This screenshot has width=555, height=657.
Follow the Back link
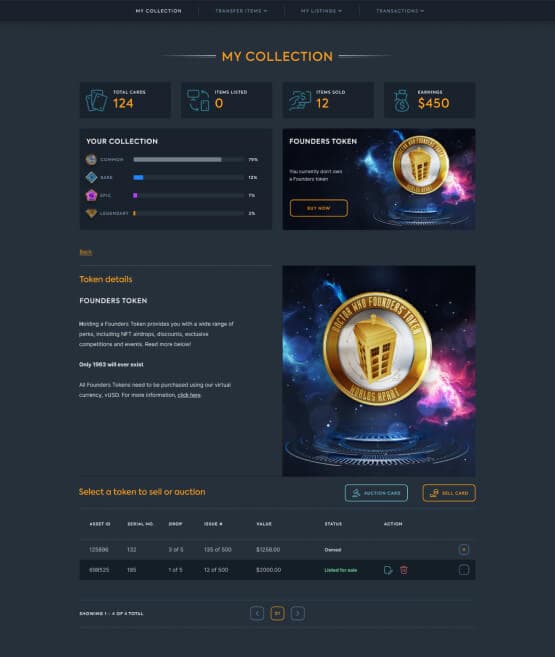(x=86, y=252)
